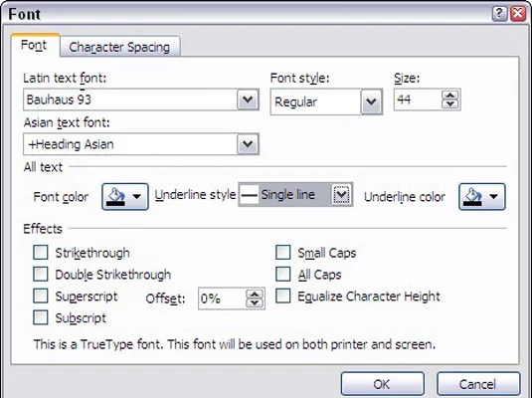Click the Underline style label

click(x=195, y=195)
